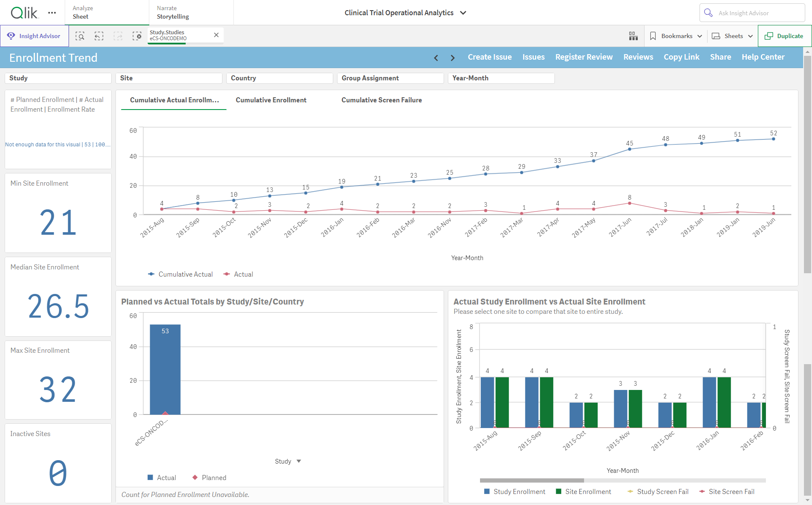Expand the Bookmarks dropdown

coord(700,36)
